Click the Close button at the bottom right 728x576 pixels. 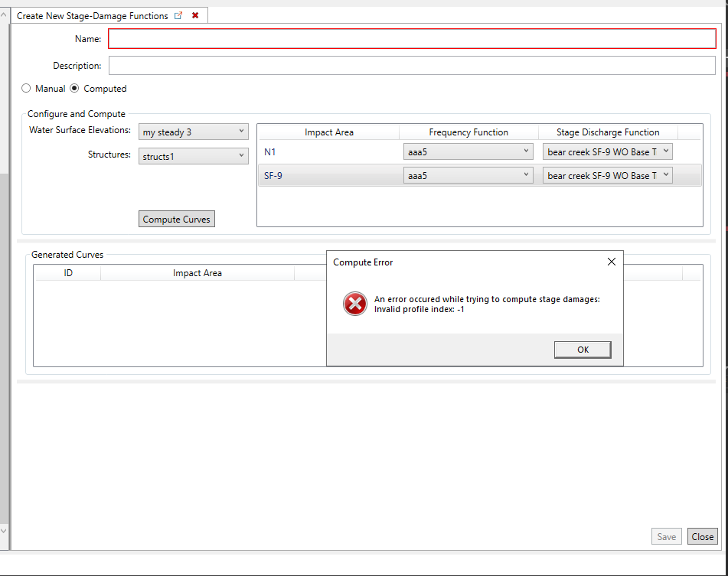pyautogui.click(x=702, y=536)
